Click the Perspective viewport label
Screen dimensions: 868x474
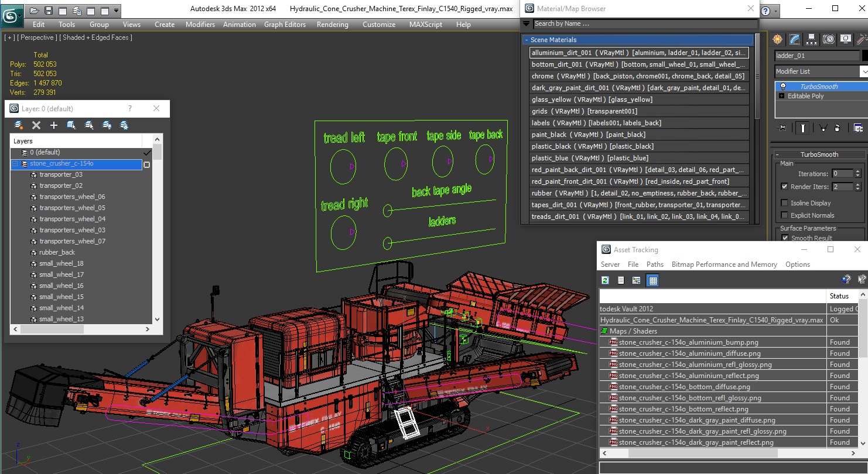[x=38, y=37]
